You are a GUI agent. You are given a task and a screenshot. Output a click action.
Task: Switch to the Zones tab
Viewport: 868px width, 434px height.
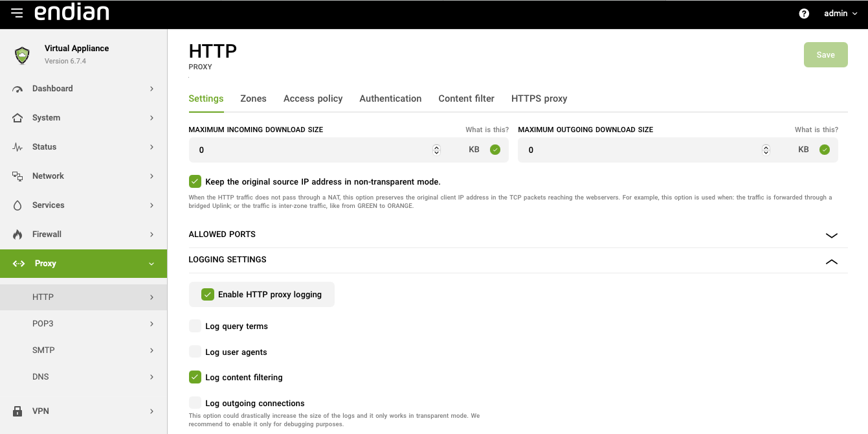click(253, 98)
